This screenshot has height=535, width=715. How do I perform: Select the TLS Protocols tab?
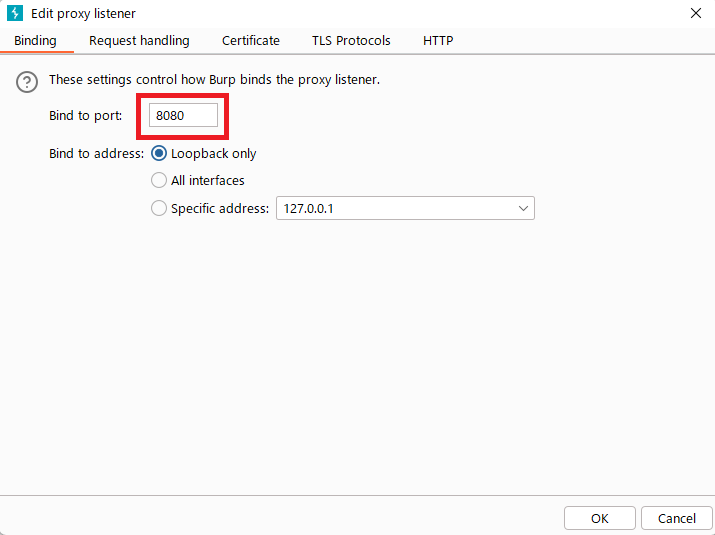tap(352, 41)
